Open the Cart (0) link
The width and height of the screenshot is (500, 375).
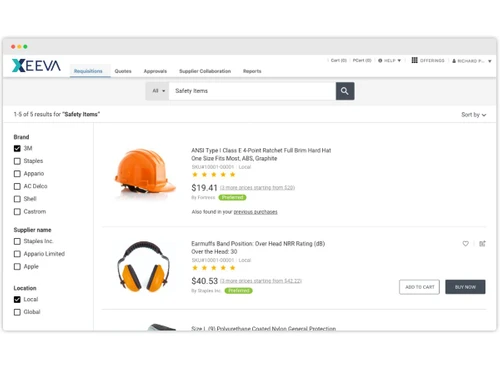click(339, 60)
